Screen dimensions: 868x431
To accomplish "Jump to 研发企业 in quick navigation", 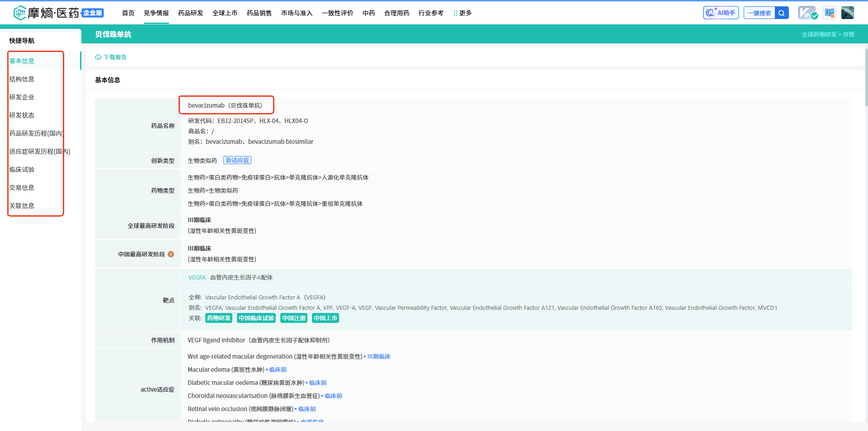I will click(22, 97).
